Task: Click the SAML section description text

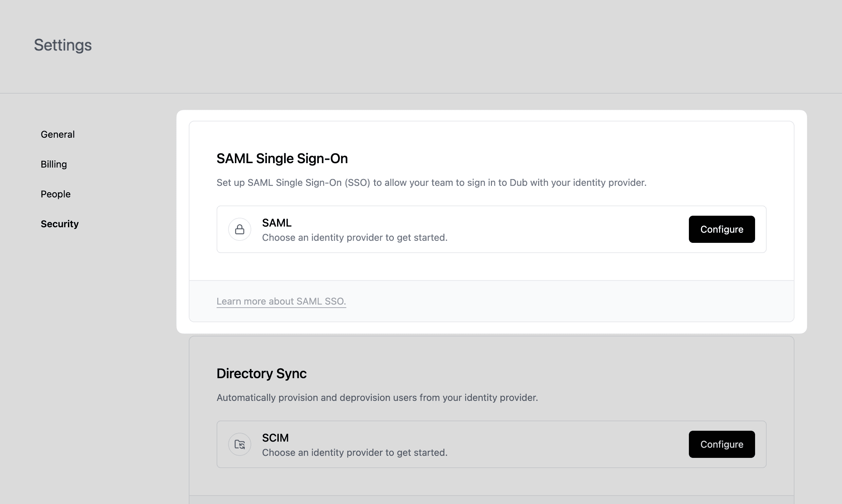Action: coord(432,182)
